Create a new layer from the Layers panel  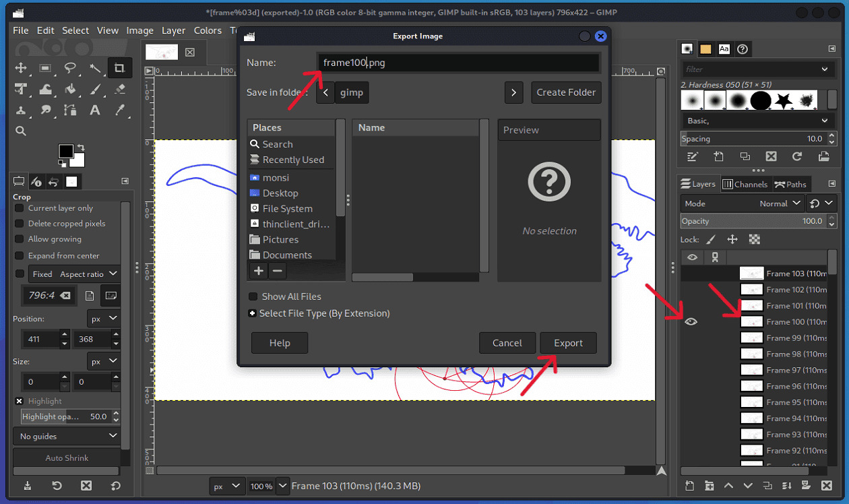(689, 485)
